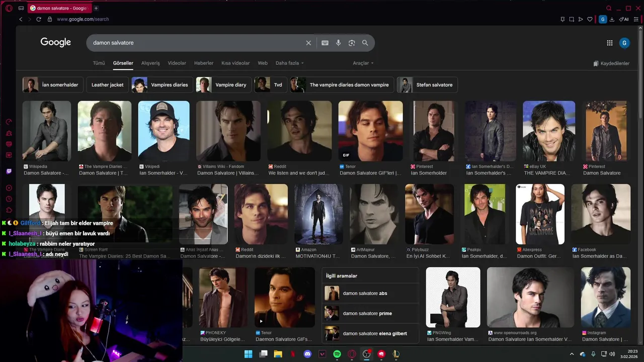Start voice search with the microphone icon
644x362 pixels.
click(x=339, y=43)
